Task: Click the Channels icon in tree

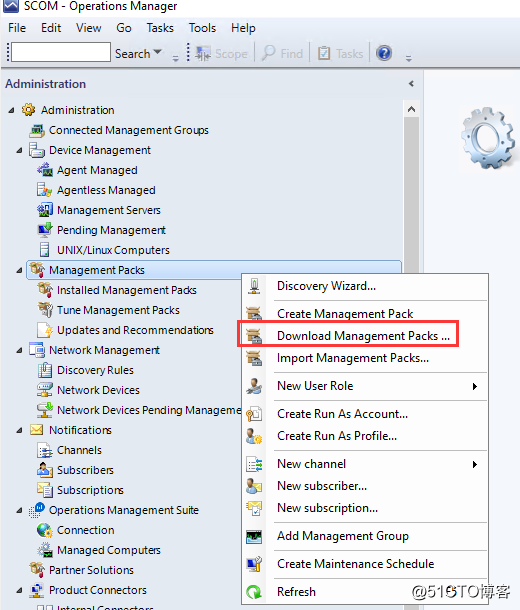Action: [x=45, y=450]
